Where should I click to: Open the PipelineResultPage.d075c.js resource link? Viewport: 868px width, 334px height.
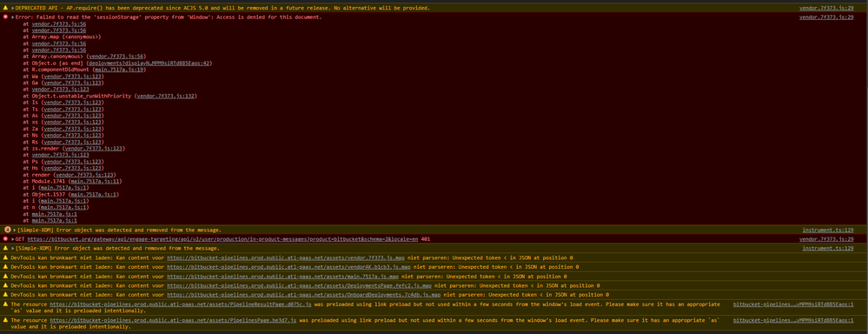point(181,304)
